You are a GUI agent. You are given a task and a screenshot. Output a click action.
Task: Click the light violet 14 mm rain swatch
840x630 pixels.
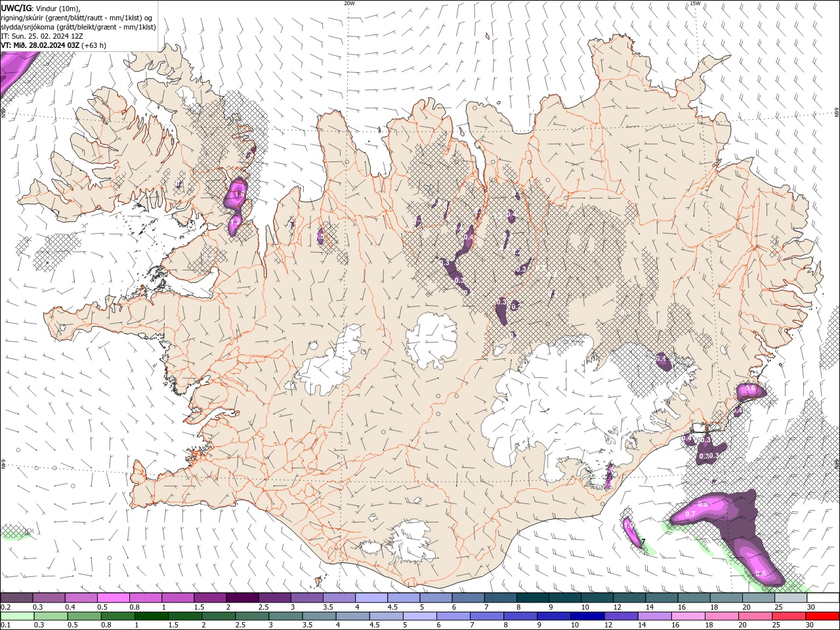click(654, 616)
